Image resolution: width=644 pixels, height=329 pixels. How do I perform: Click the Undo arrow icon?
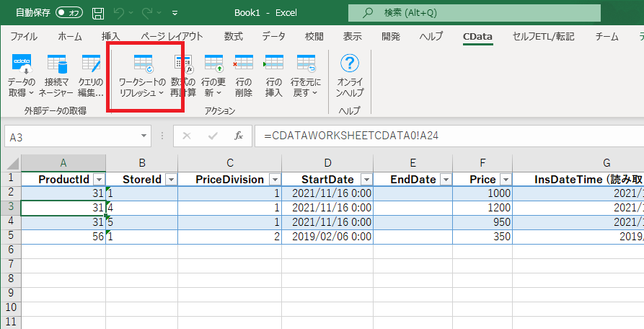tap(119, 13)
